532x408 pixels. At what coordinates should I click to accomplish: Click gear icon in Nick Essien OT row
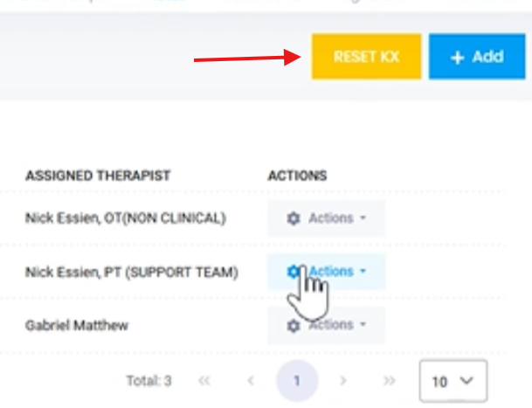point(294,218)
